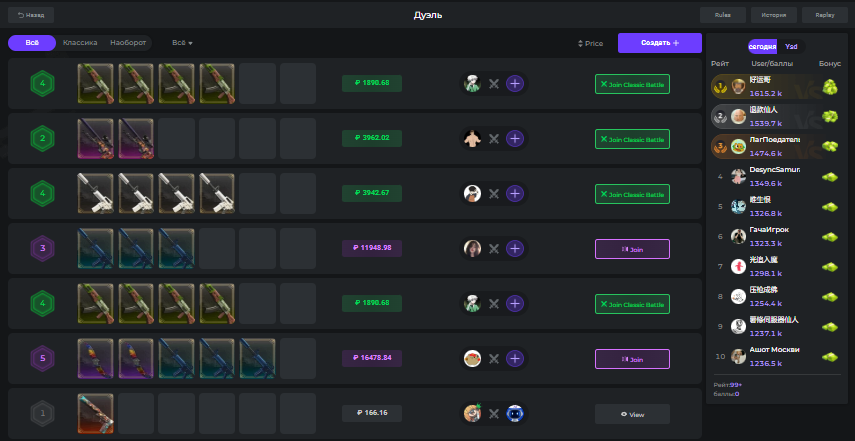Screen dimensions: 855x441
Task: Click the blue robot avatar in the ₽166.16 battle
Action: pyautogui.click(x=515, y=414)
